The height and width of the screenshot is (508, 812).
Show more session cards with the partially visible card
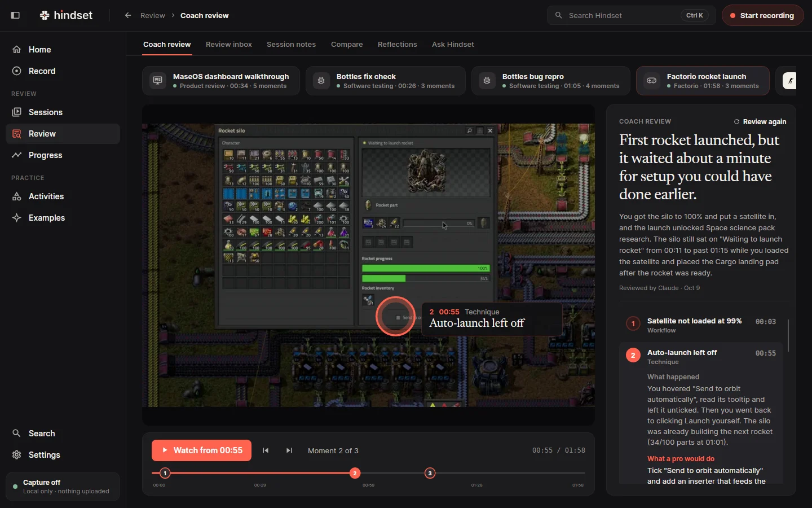pos(790,81)
